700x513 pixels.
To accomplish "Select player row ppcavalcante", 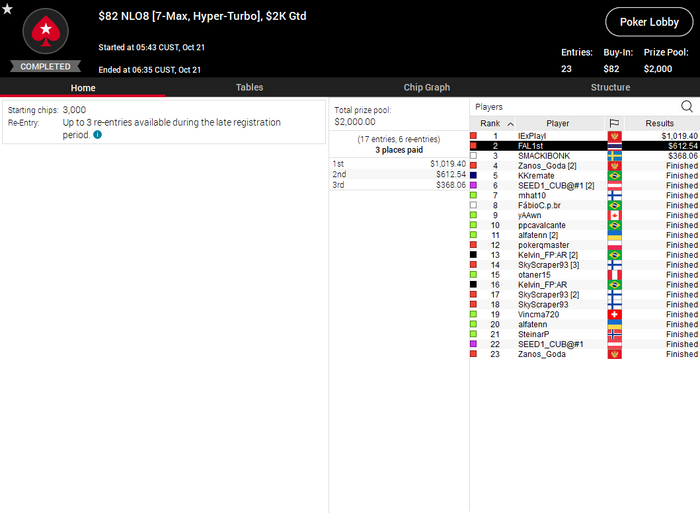I will 584,225.
